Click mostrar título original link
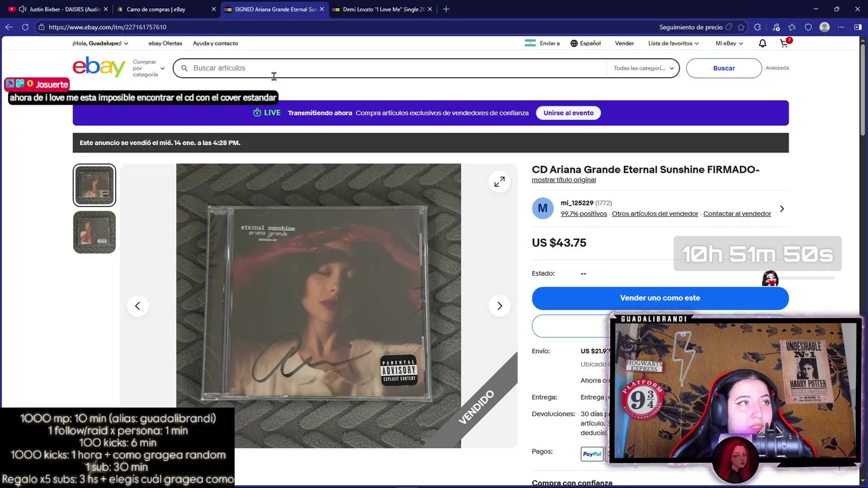The width and height of the screenshot is (868, 488). click(x=564, y=180)
